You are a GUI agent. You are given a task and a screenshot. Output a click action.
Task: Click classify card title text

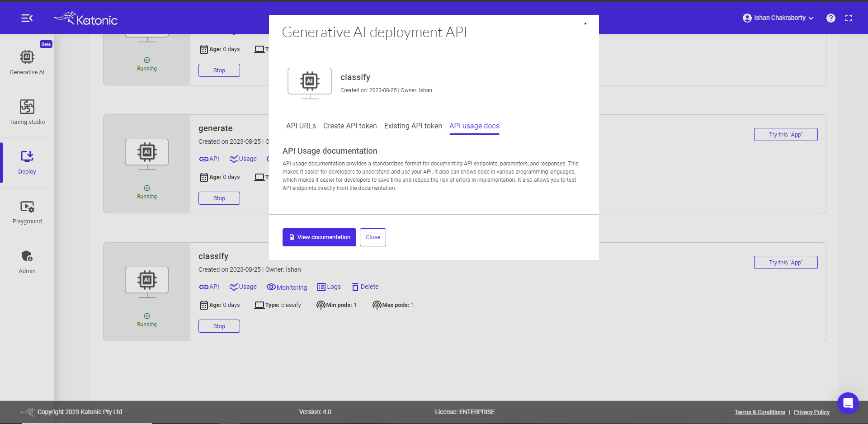coord(213,256)
